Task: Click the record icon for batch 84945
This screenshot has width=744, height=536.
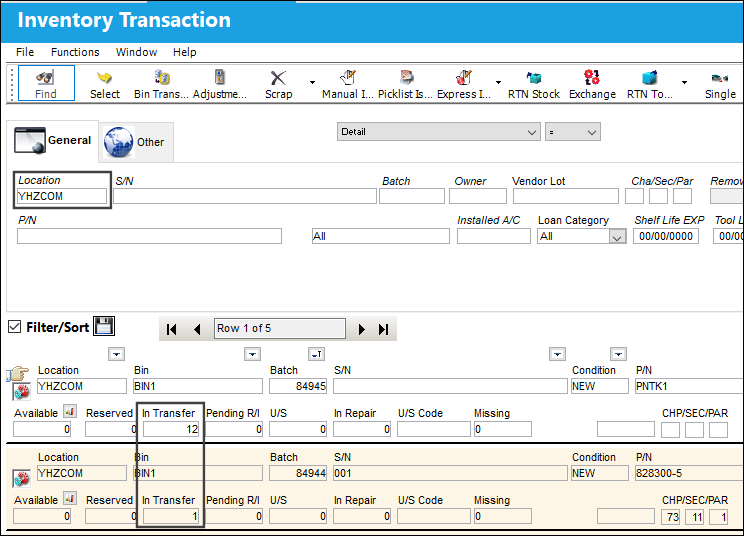Action: pyautogui.click(x=21, y=392)
